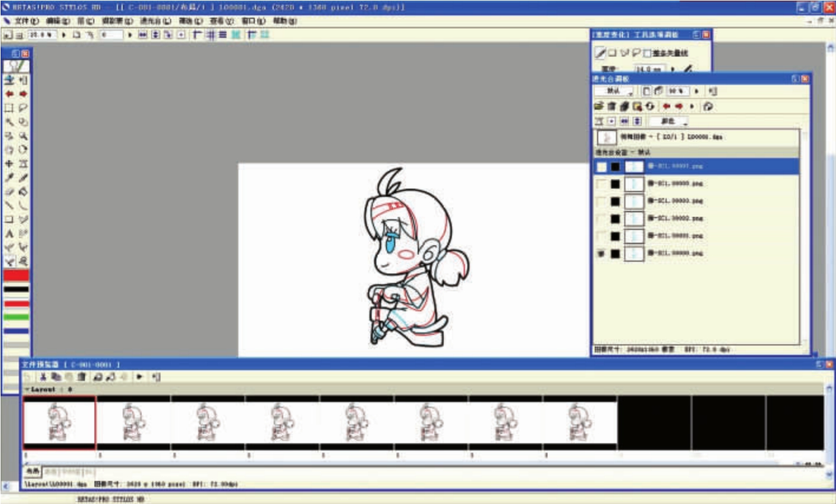Open the 默认 dropdown in light table panel
Image resolution: width=836 pixels, height=504 pixels.
[x=614, y=91]
